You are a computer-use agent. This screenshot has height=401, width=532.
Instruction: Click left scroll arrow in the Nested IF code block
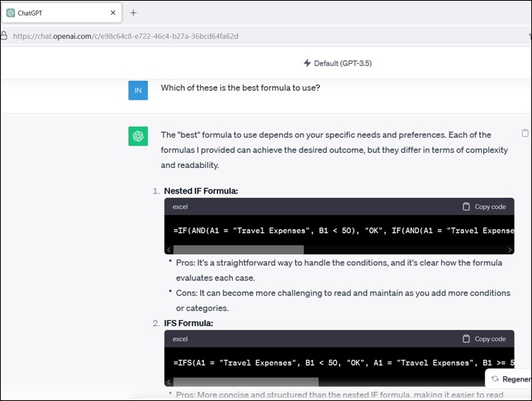pyautogui.click(x=169, y=250)
